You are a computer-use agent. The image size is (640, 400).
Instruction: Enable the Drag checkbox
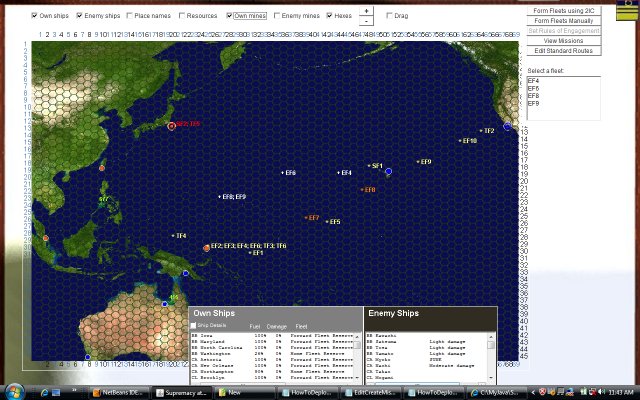389,16
